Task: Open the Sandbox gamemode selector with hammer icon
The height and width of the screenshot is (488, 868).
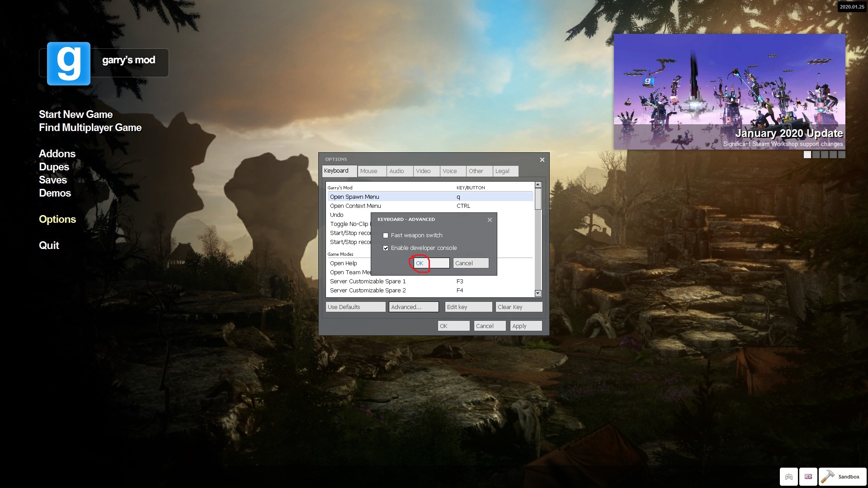Action: pyautogui.click(x=842, y=477)
